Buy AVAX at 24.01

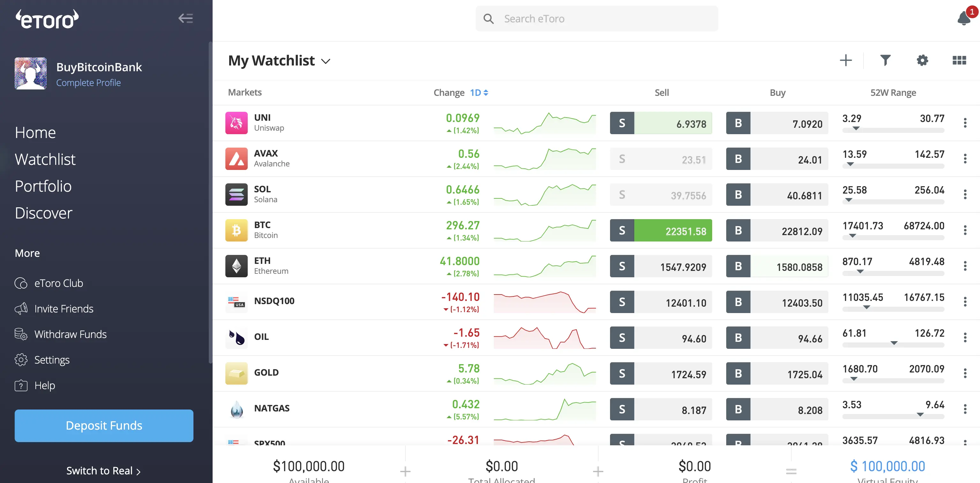coord(777,159)
